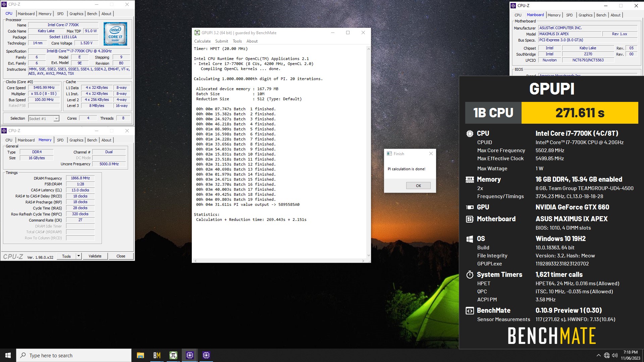This screenshot has height=362, width=644.
Task: Click Close button in CPU-Z
Action: coord(121,256)
